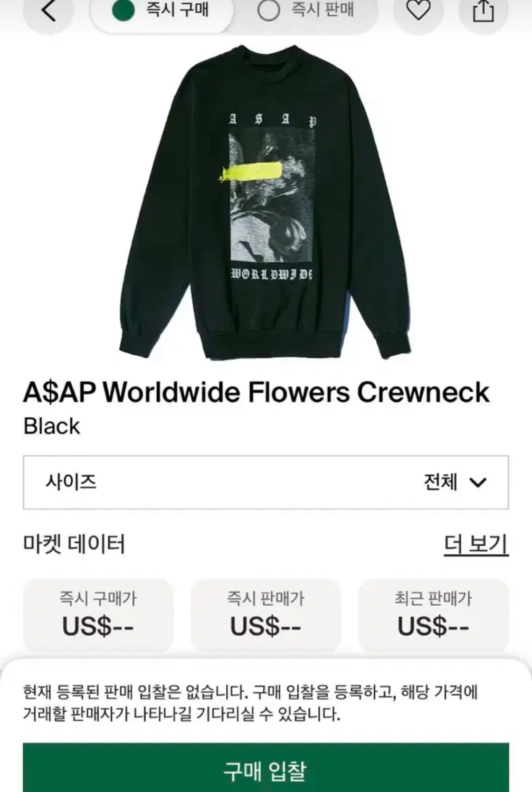Screen dimensions: 532x792
Task: View the 즉시 판매가 price card
Action: coord(266,615)
